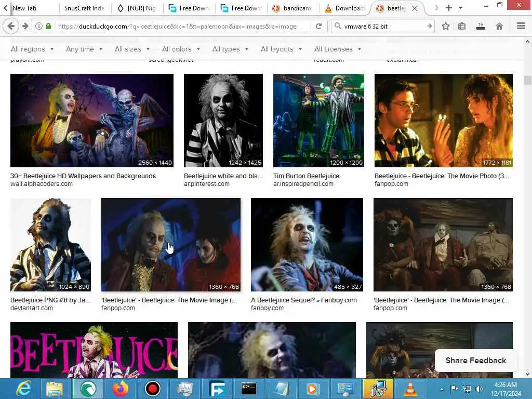The width and height of the screenshot is (532, 399).
Task: Open the All sizes filter dropdown
Action: point(132,49)
